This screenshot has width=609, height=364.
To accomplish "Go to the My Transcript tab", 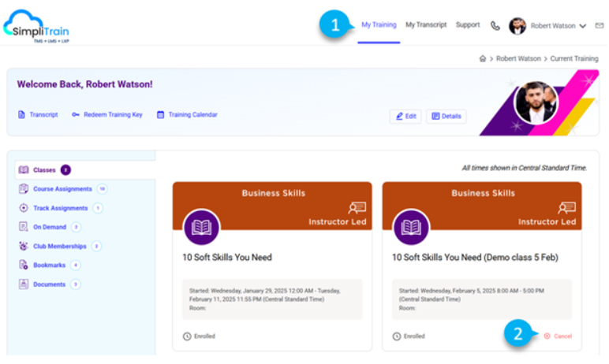I will (426, 25).
